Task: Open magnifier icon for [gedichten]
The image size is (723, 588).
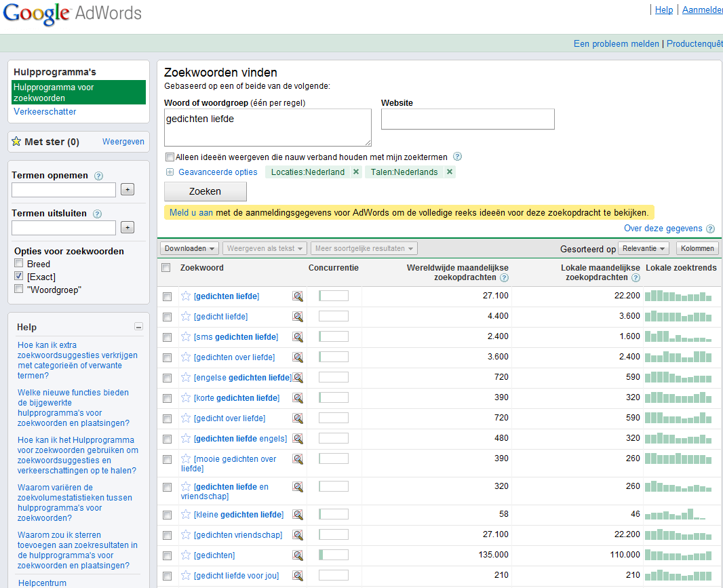Action: click(298, 555)
